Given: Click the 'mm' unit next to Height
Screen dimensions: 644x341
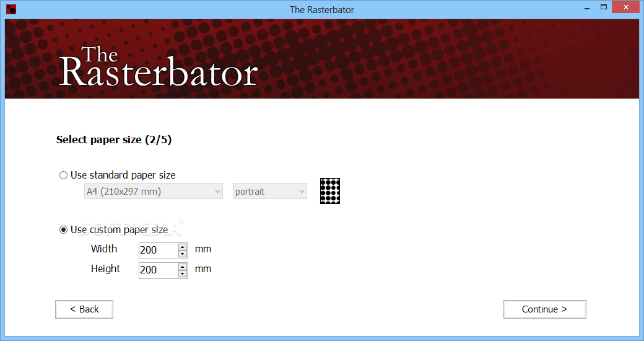Looking at the screenshot, I should tap(203, 269).
